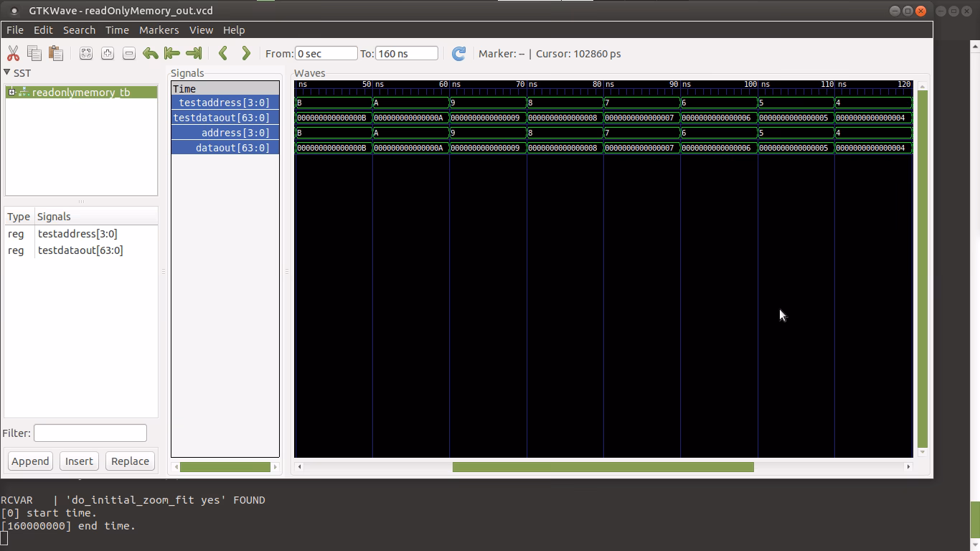Click the signals pane horizontal scrollbar
Viewport: 980px width, 551px height.
click(225, 467)
